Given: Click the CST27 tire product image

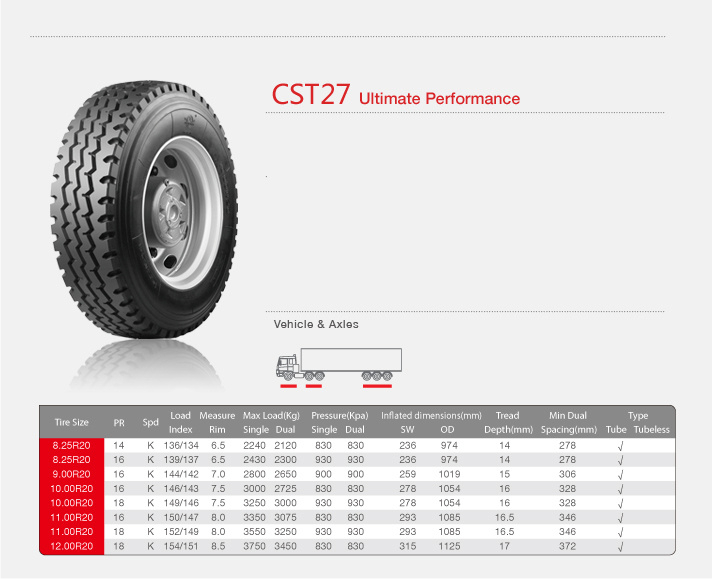Looking at the screenshot, I should [x=144, y=210].
